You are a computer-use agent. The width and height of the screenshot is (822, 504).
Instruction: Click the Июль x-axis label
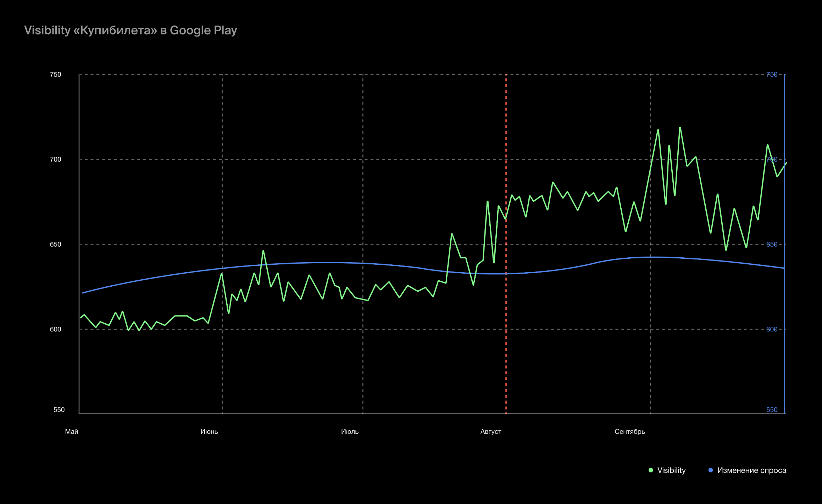point(350,431)
